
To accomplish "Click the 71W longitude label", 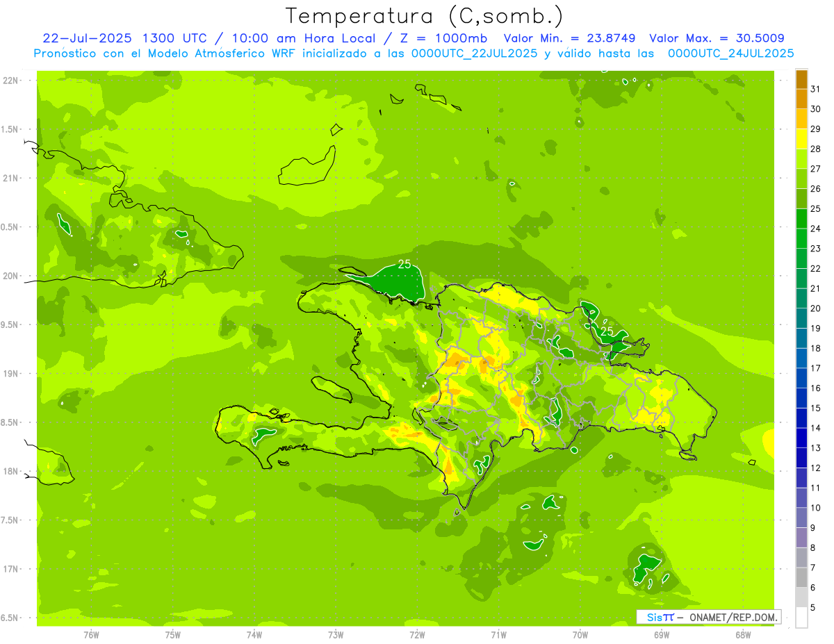I will (x=498, y=634).
